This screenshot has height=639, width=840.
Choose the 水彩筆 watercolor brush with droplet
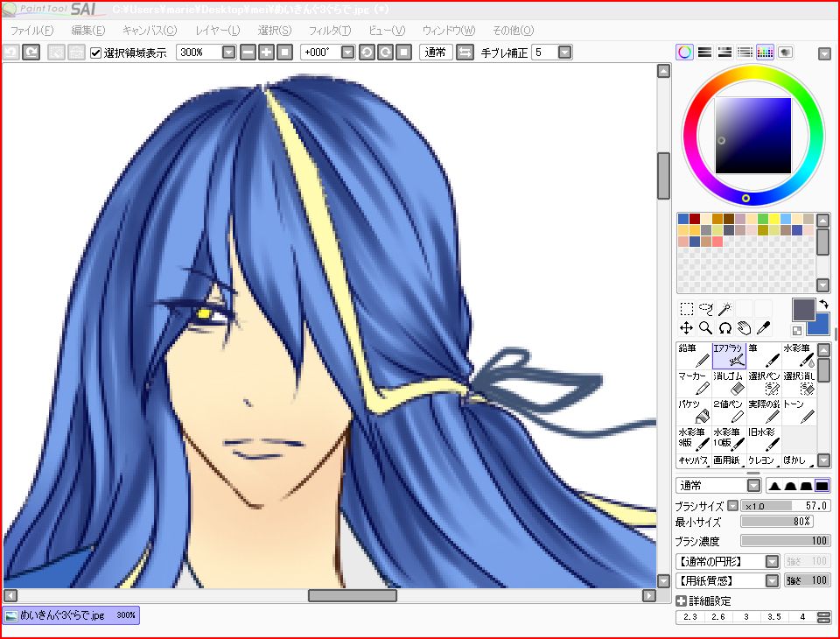click(x=799, y=355)
